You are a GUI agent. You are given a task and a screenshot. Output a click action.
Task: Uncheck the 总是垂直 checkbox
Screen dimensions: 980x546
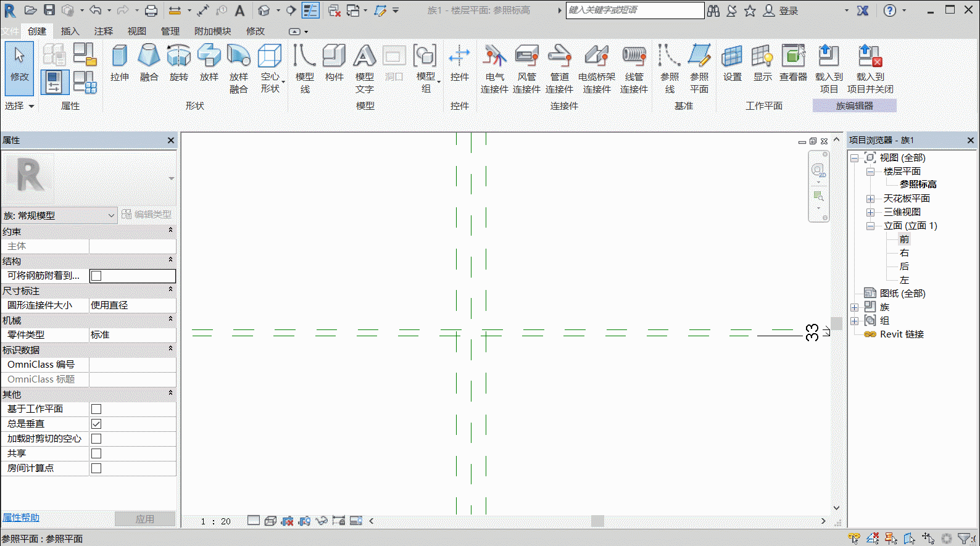pyautogui.click(x=96, y=424)
